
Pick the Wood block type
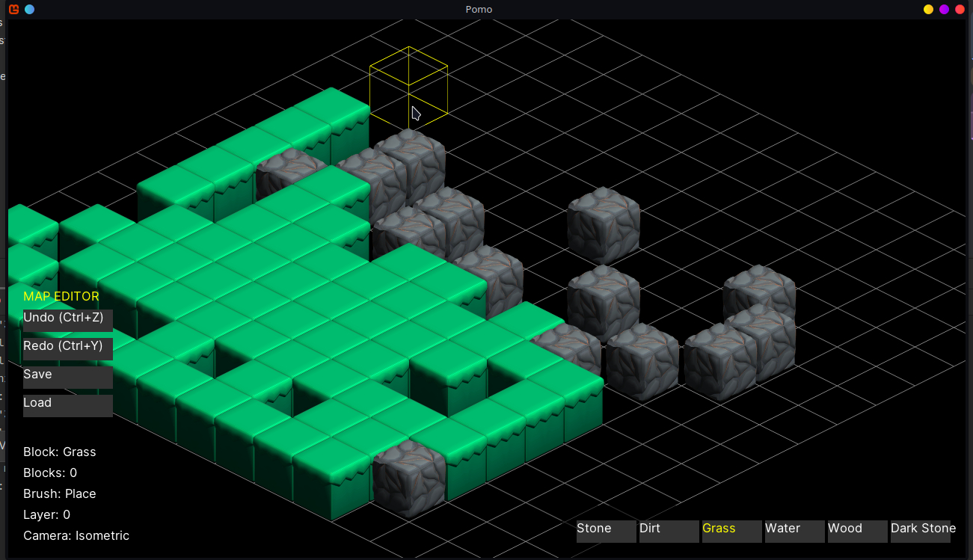[857, 531]
